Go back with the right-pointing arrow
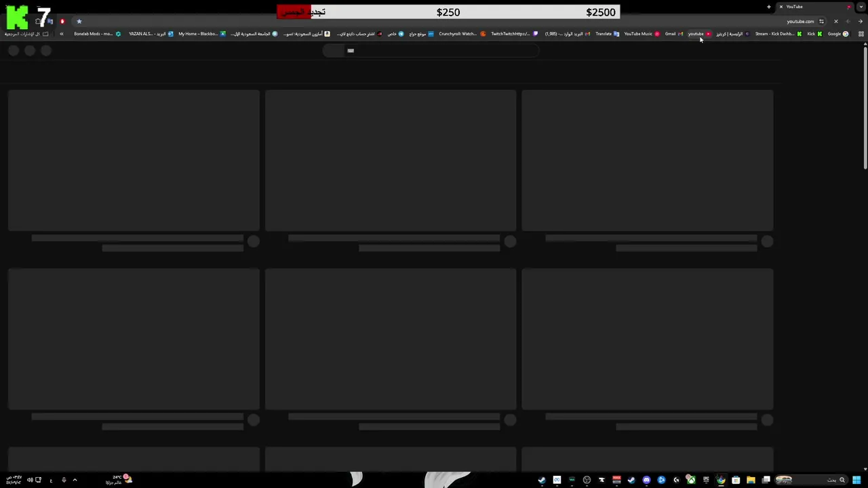 (x=861, y=22)
